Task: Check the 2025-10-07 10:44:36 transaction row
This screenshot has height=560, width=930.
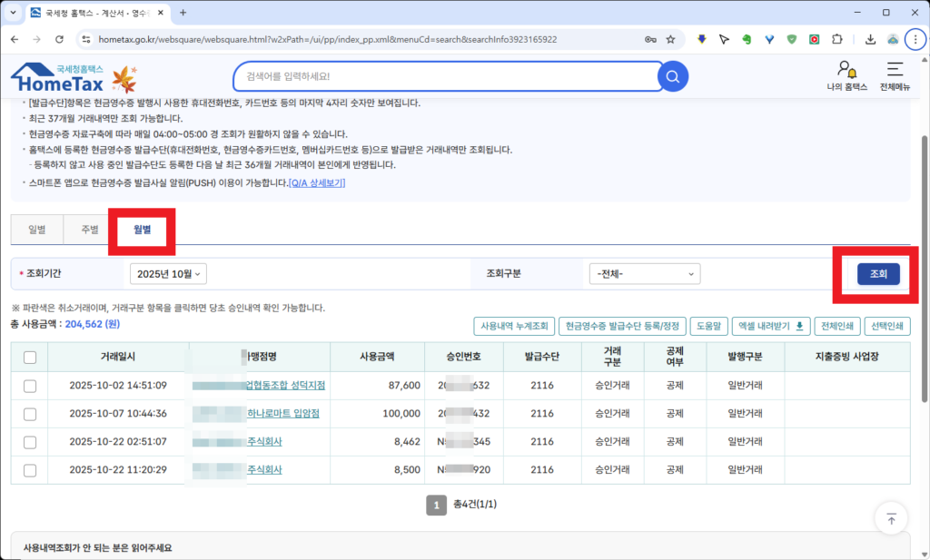Action: (x=30, y=414)
